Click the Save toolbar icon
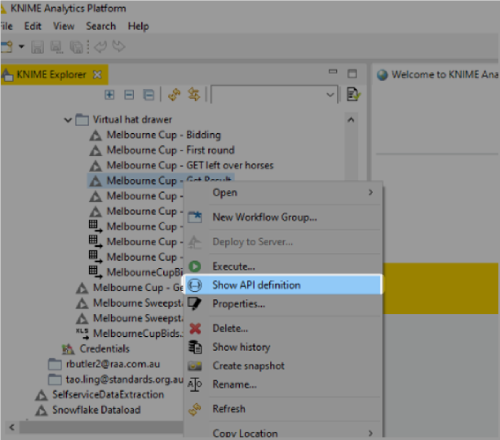500x440 pixels. [x=37, y=47]
